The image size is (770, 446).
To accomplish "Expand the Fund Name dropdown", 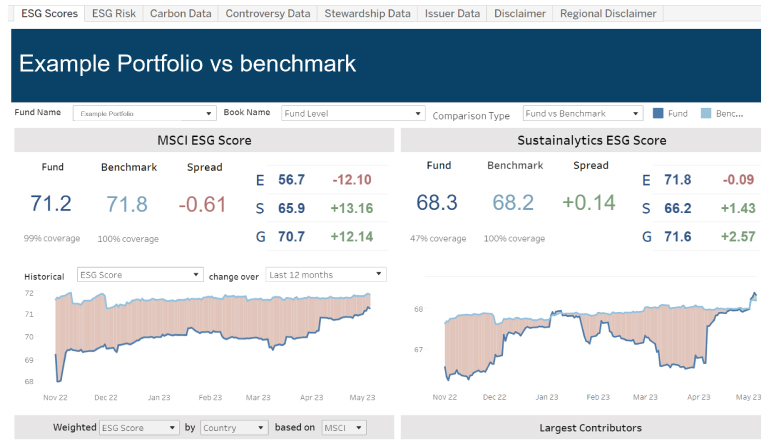I will pyautogui.click(x=144, y=113).
